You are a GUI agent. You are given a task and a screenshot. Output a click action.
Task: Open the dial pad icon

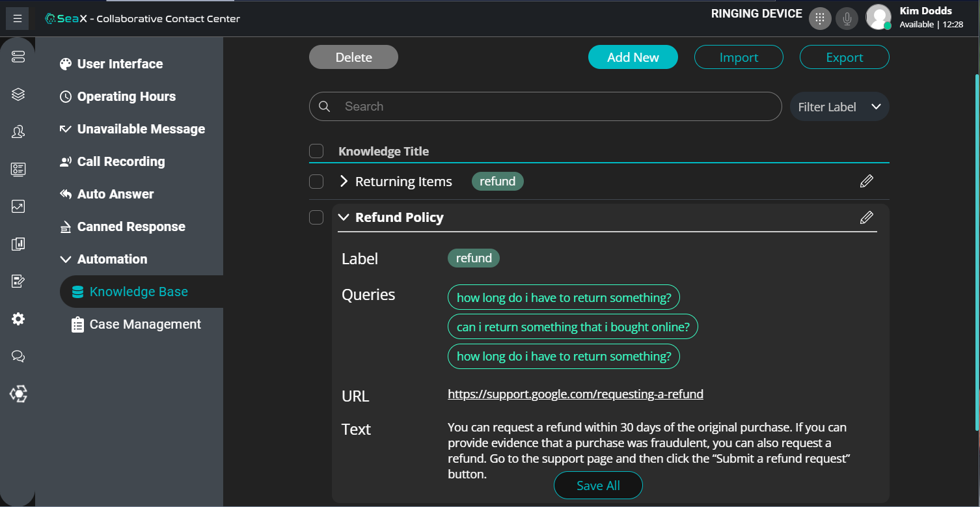[820, 19]
